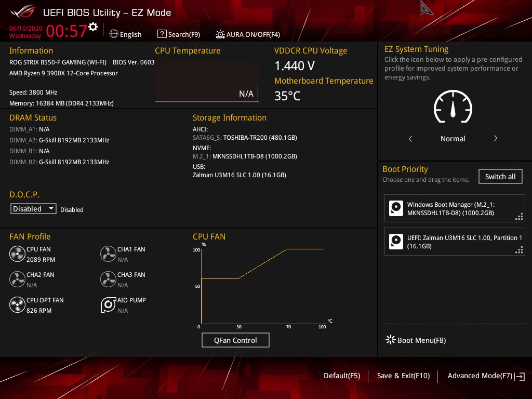Viewport: 532px width, 399px height.
Task: Grab the UEFI Zalman entry drag handle
Action: click(x=519, y=250)
